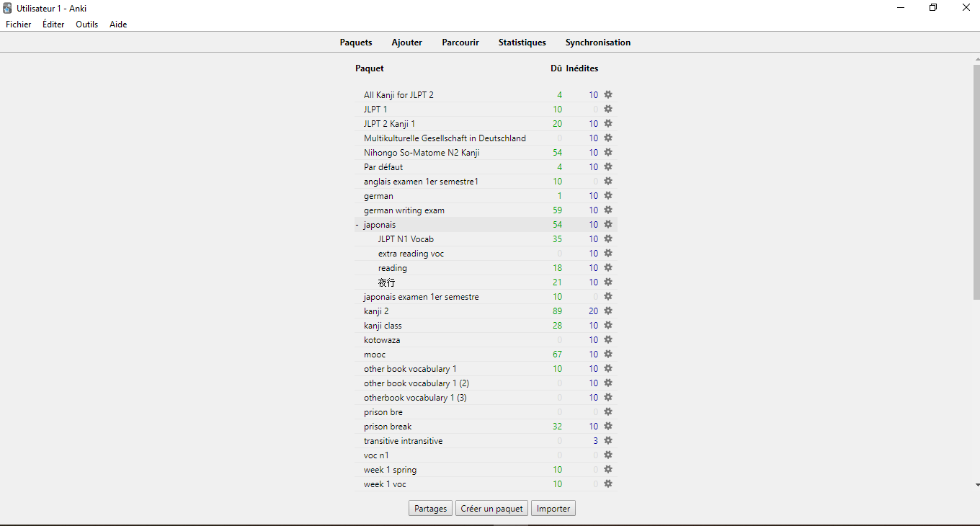980x526 pixels.
Task: Go to Paquets view
Action: (356, 43)
